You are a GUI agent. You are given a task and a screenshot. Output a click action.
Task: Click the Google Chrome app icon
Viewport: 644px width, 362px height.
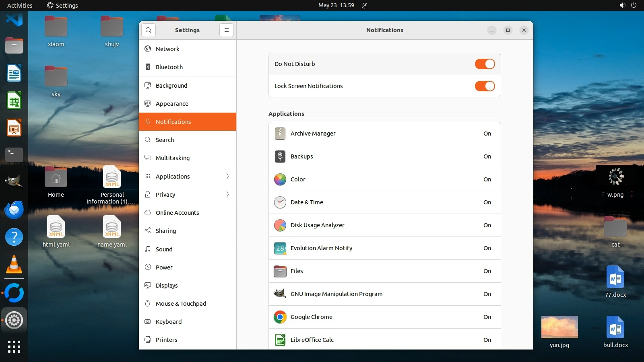(280, 317)
